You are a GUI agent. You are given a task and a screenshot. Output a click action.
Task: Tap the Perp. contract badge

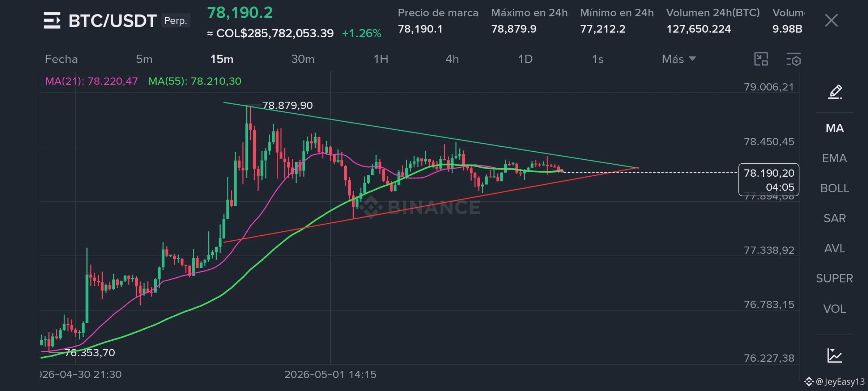[x=176, y=21]
